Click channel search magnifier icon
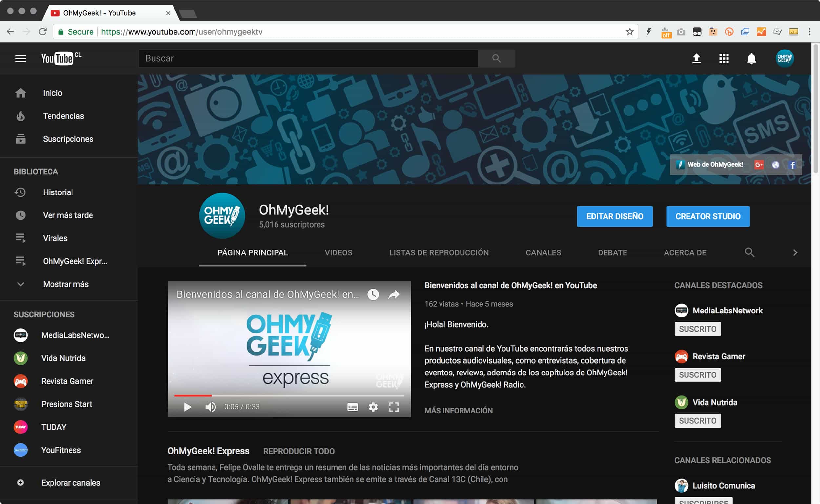This screenshot has height=504, width=820. pyautogui.click(x=749, y=252)
